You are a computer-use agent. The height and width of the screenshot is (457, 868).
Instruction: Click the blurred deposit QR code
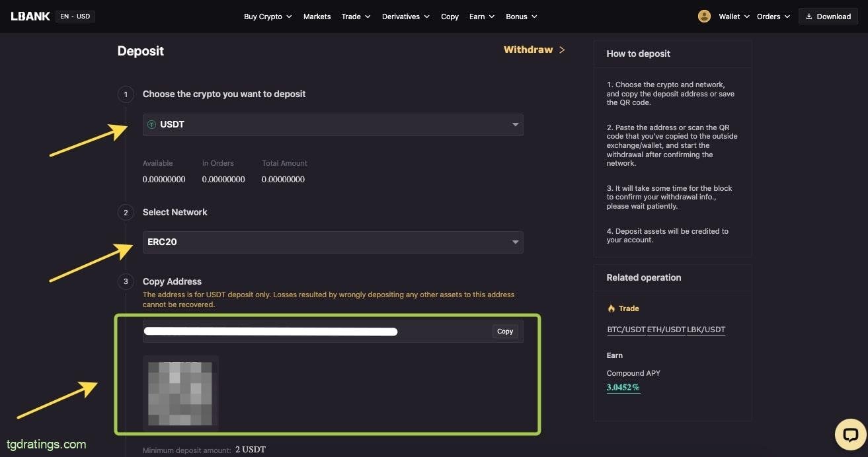[x=180, y=393]
